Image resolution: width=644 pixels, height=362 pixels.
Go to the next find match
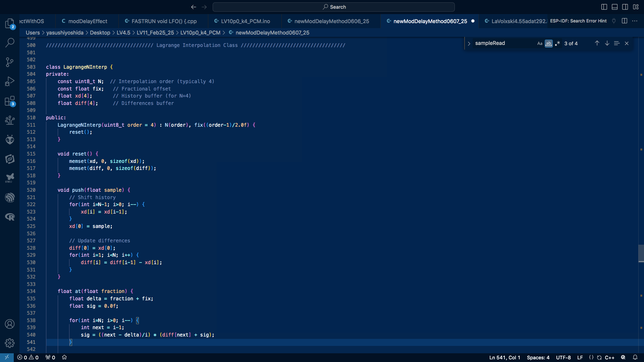[607, 43]
